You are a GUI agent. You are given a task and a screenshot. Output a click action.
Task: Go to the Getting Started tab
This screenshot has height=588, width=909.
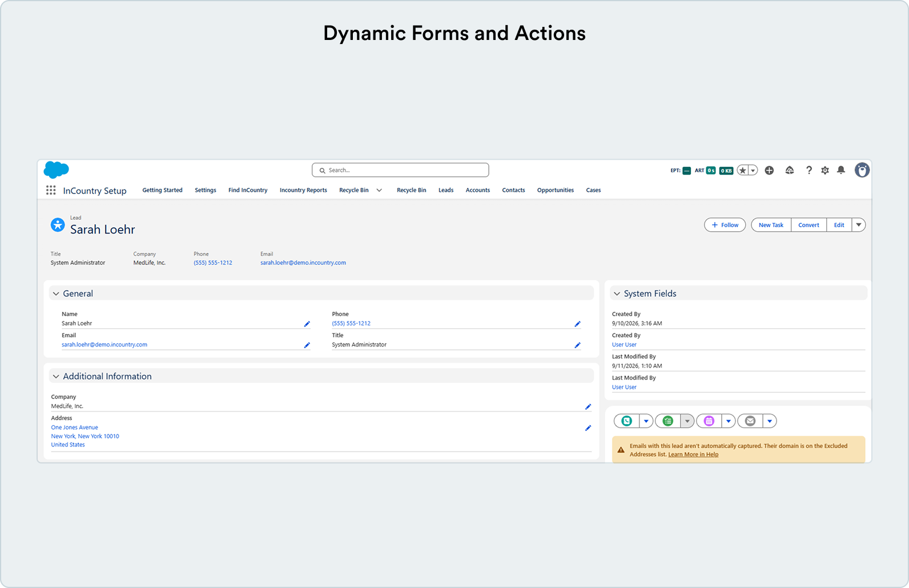(x=162, y=190)
